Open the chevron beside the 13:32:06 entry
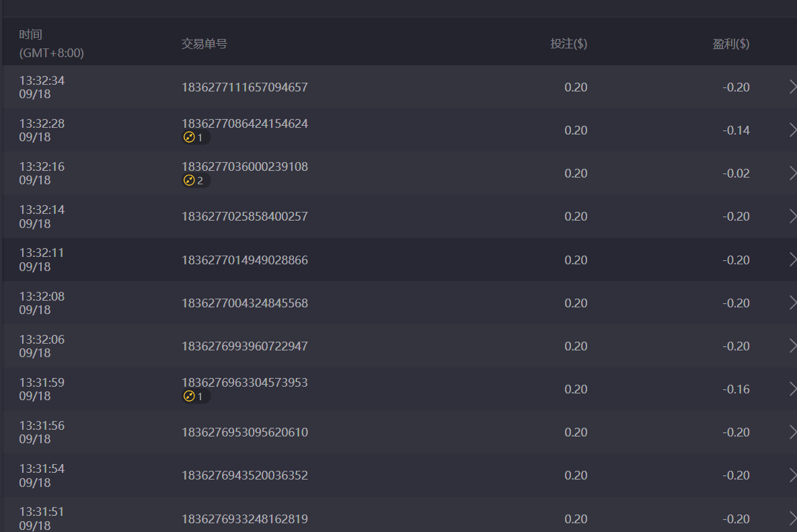The image size is (797, 532). [792, 346]
